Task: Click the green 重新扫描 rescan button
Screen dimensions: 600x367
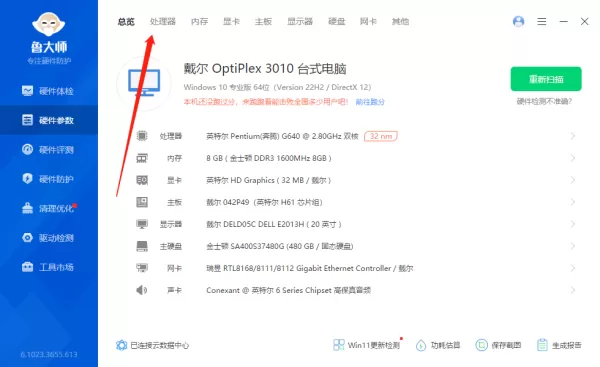Action: (x=546, y=79)
